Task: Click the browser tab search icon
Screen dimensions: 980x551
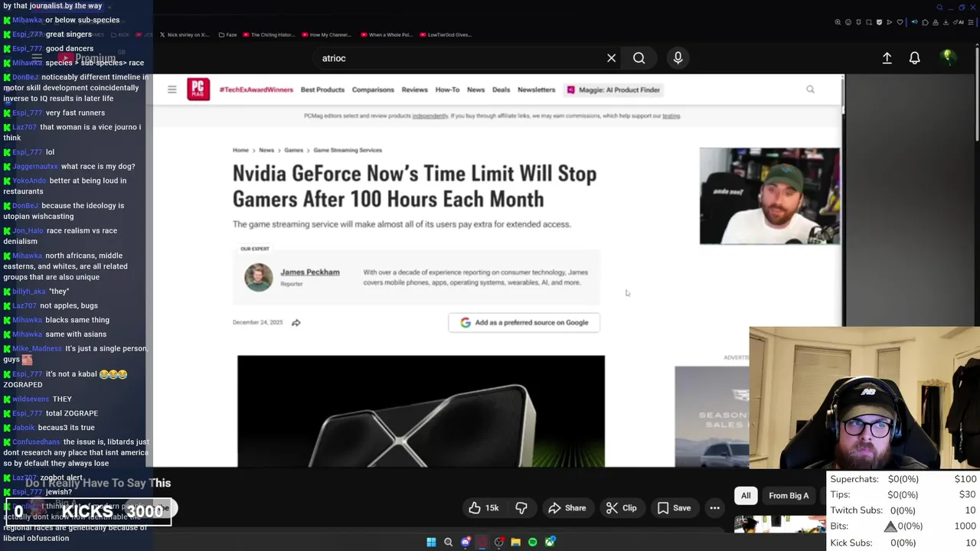Action: (939, 7)
